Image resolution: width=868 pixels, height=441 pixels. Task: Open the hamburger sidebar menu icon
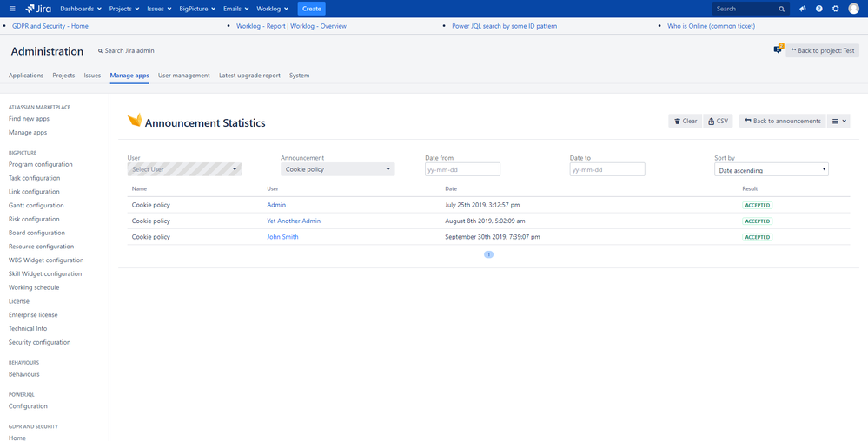click(12, 9)
